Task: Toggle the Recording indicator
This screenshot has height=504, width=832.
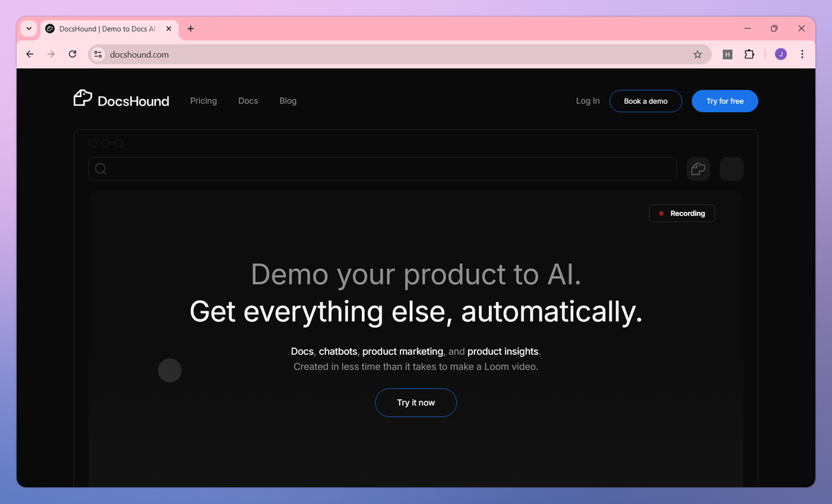Action: point(682,213)
